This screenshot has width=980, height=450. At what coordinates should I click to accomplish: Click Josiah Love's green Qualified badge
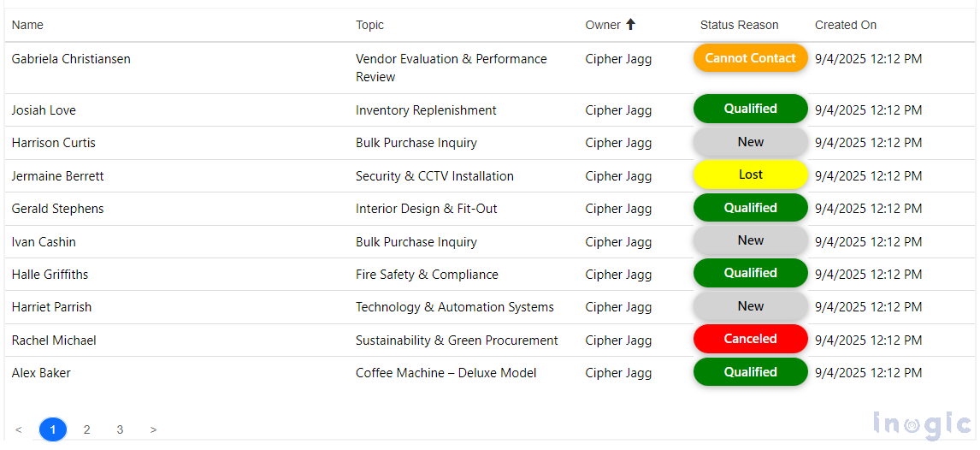coord(750,109)
